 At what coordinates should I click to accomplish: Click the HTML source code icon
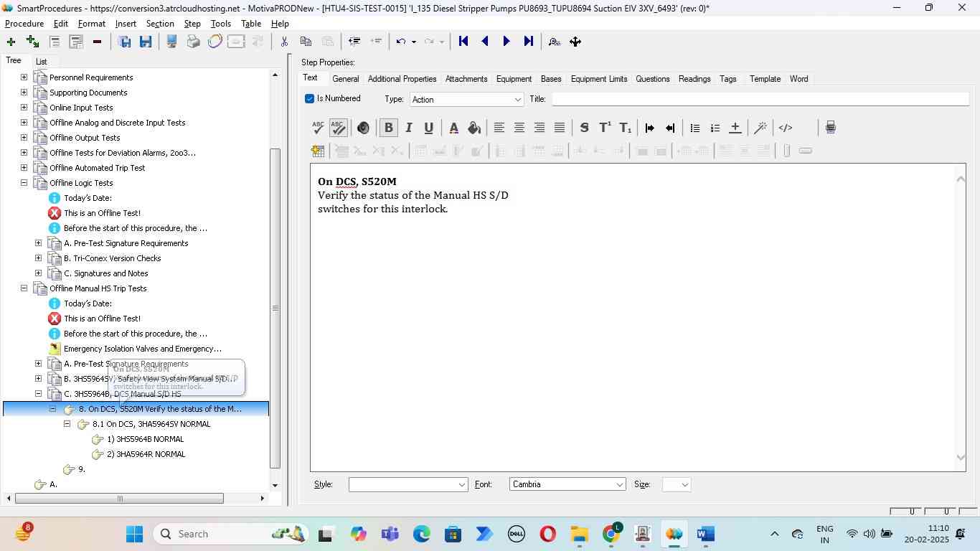[786, 128]
